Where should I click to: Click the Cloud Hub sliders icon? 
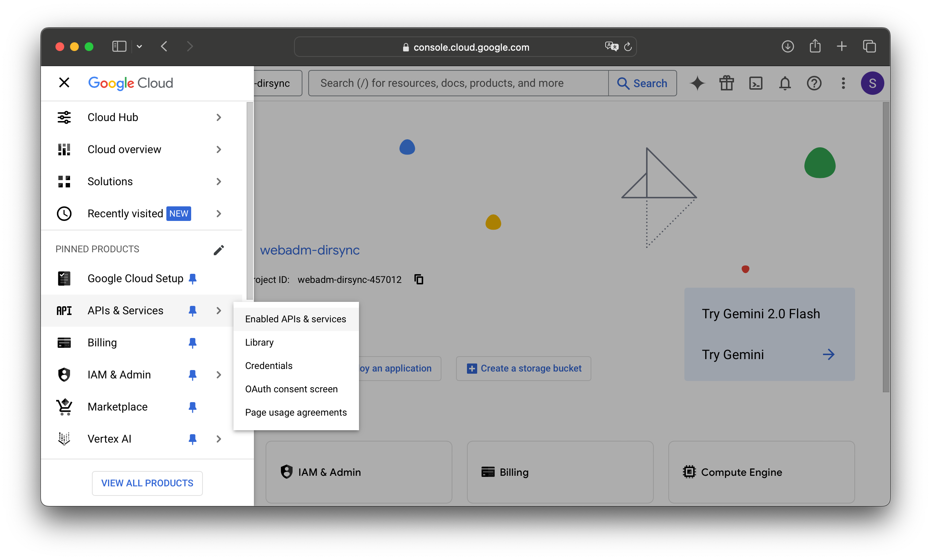point(64,117)
